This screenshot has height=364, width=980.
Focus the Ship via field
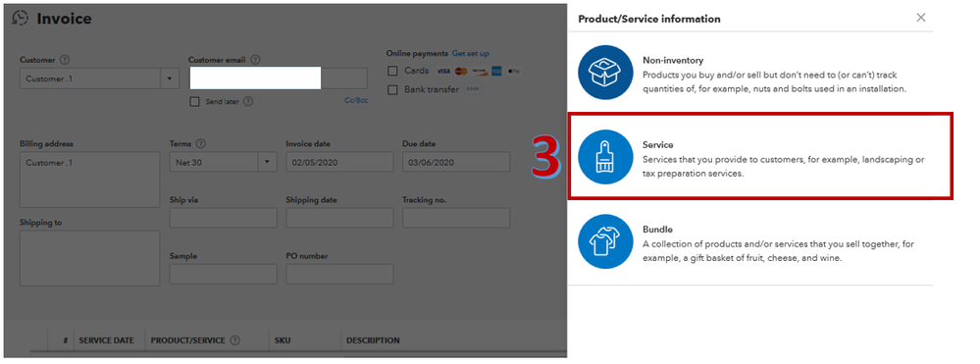[x=223, y=218]
